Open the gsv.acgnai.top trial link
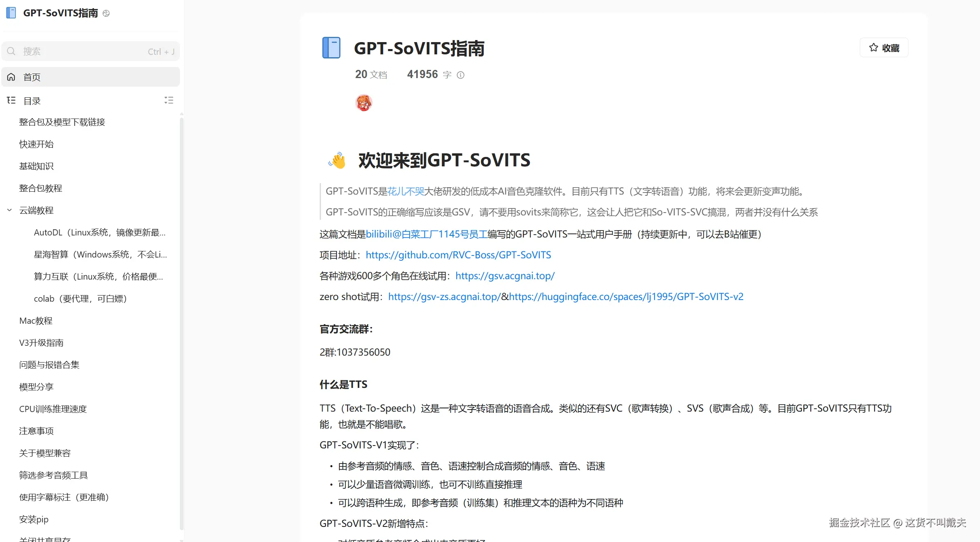This screenshot has height=542, width=980. [x=505, y=276]
